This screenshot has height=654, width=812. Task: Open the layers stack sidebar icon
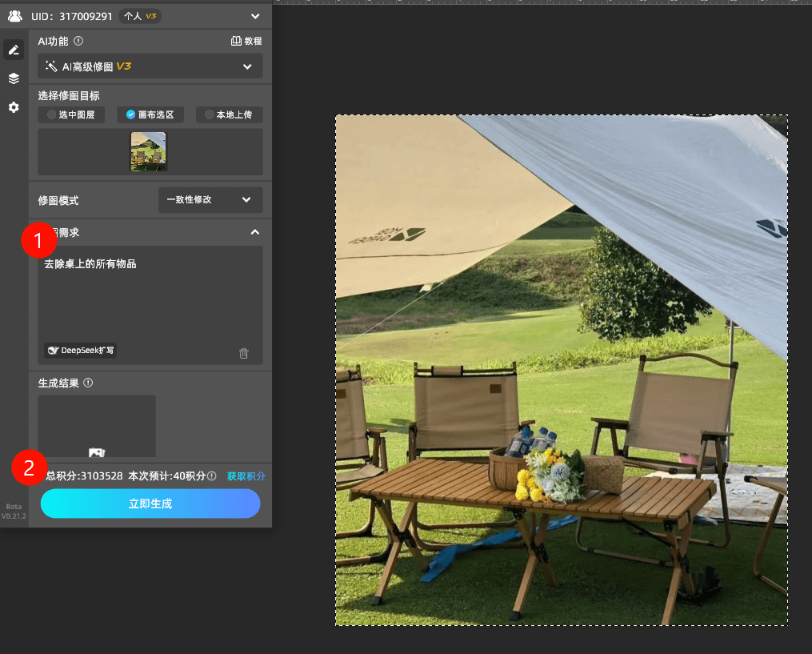14,78
